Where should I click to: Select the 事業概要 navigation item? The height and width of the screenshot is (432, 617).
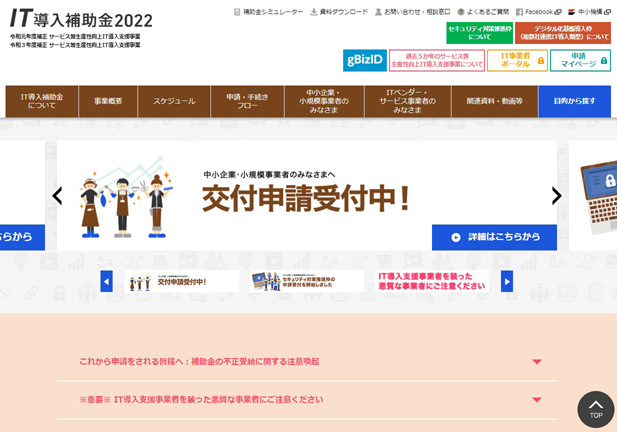click(108, 102)
